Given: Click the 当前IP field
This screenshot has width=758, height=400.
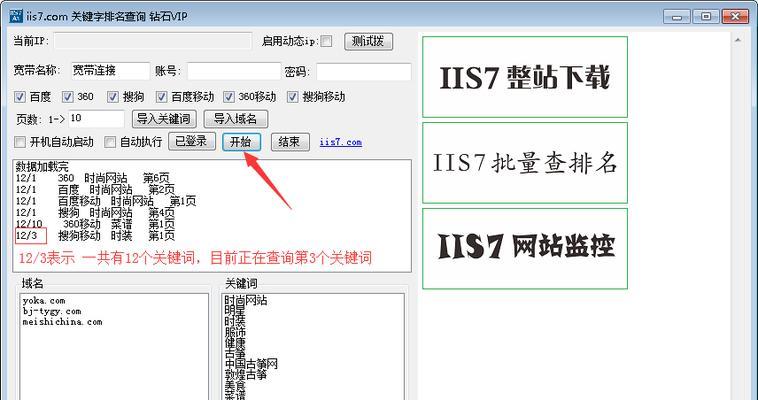Looking at the screenshot, I should pyautogui.click(x=153, y=41).
